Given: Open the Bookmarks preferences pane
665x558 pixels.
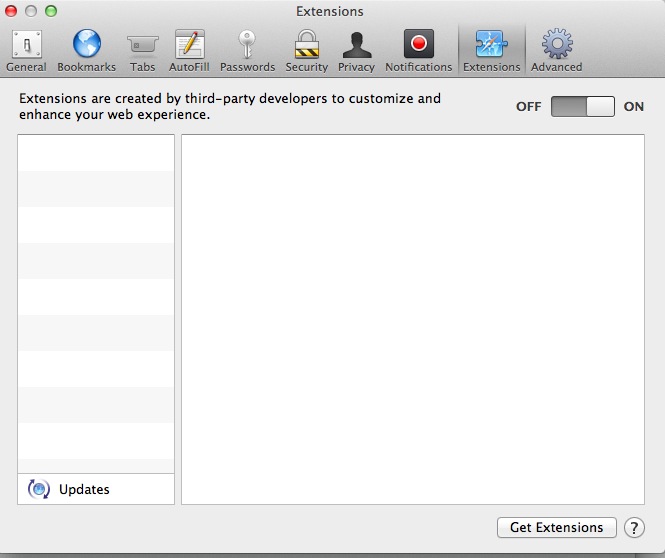Looking at the screenshot, I should pos(87,50).
